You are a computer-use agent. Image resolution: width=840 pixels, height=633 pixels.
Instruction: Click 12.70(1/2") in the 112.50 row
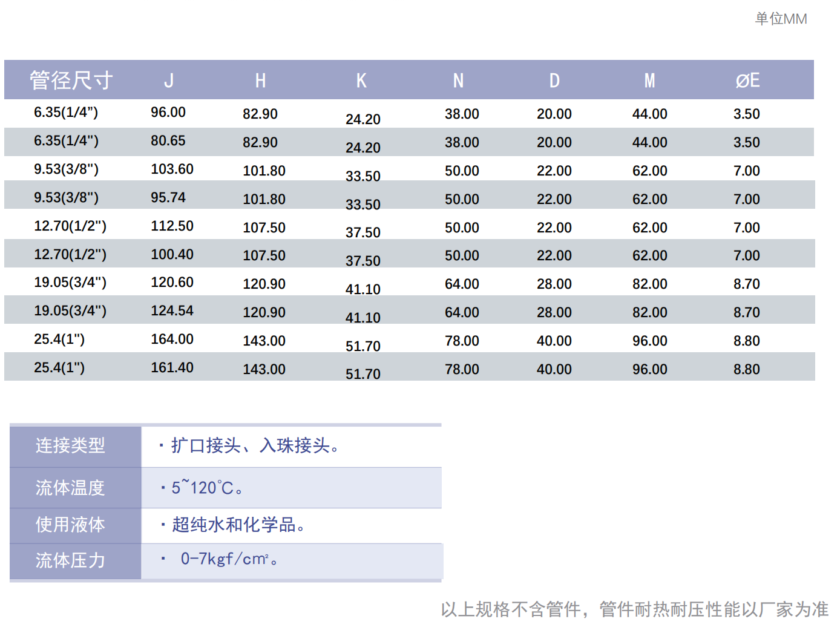point(70,226)
